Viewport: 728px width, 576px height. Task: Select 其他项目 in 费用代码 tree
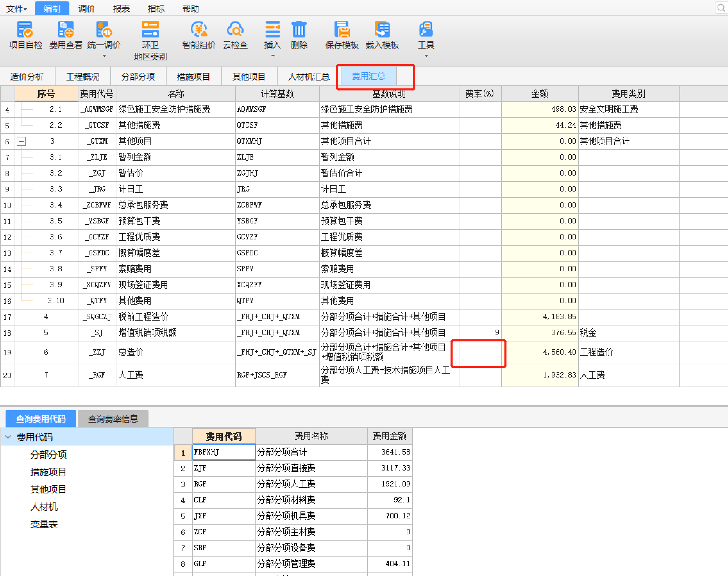tap(48, 489)
